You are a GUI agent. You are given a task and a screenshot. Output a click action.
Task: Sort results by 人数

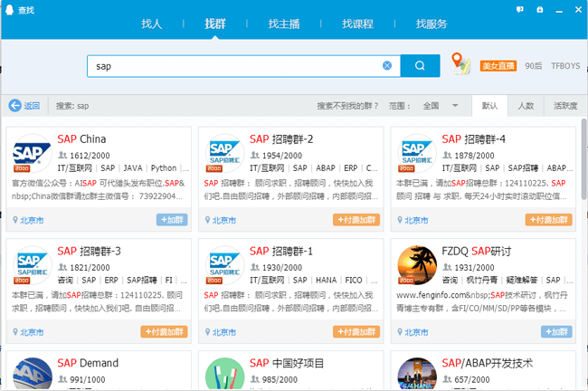click(525, 106)
